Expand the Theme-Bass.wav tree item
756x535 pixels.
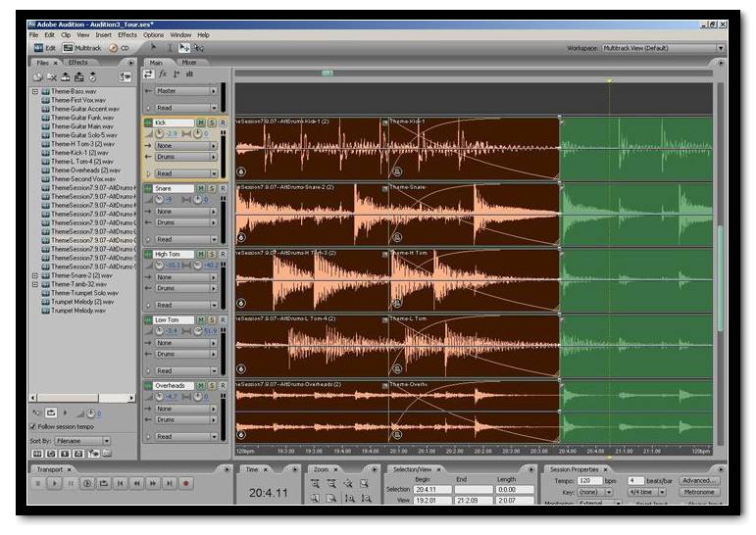pyautogui.click(x=35, y=91)
